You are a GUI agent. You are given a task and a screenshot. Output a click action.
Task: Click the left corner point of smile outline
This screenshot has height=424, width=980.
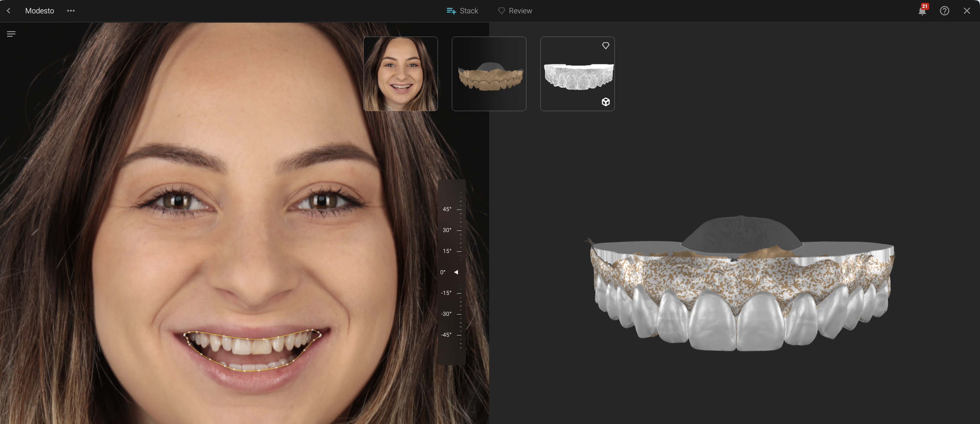[185, 335]
